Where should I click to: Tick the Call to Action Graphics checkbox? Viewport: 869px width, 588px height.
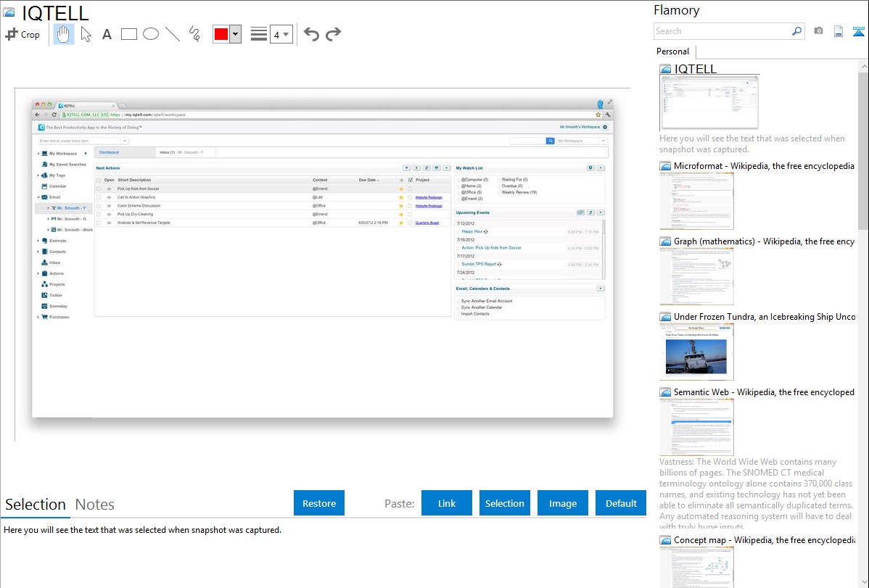[x=99, y=197]
